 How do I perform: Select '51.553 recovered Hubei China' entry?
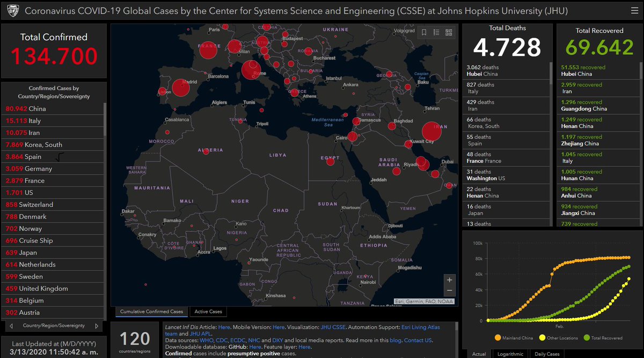coord(598,70)
